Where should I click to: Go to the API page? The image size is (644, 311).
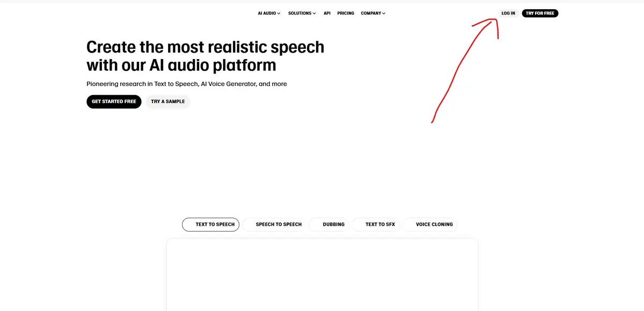click(x=327, y=13)
